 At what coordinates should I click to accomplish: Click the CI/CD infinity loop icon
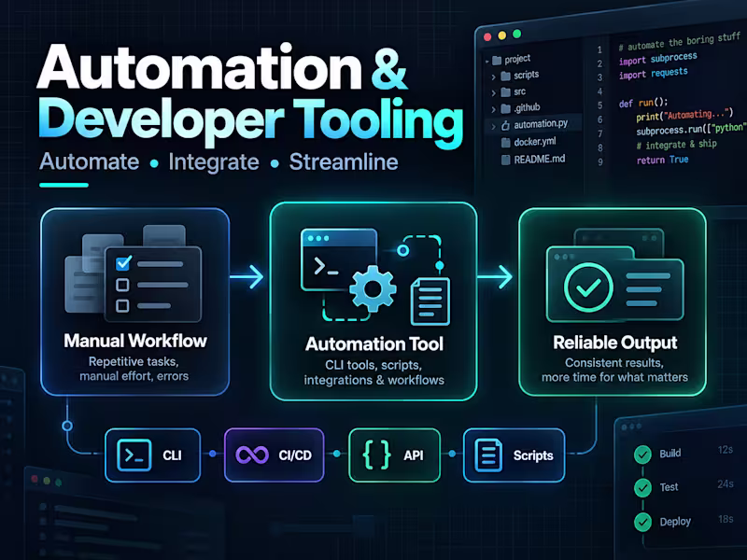click(x=252, y=455)
